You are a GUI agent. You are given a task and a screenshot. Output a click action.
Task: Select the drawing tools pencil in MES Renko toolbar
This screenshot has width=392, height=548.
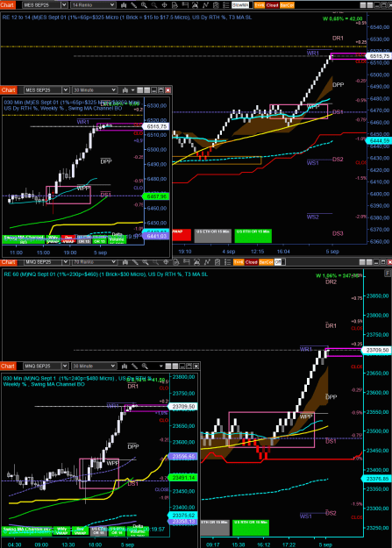[133, 5]
